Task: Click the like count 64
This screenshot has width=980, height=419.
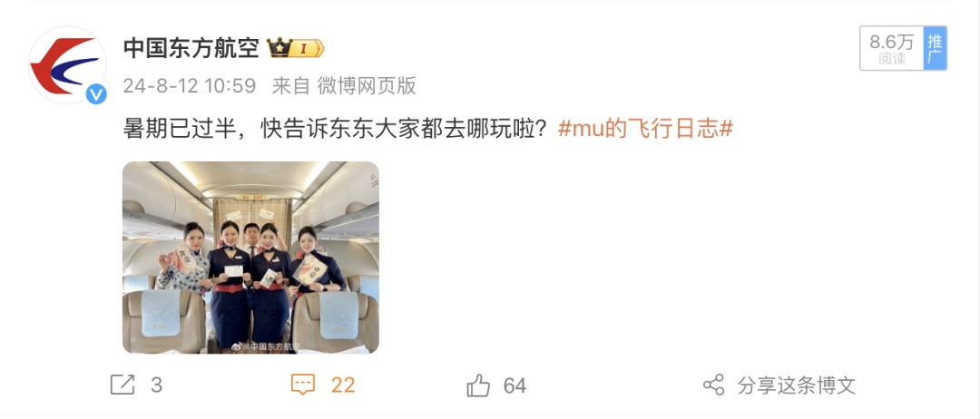Action: (x=514, y=385)
